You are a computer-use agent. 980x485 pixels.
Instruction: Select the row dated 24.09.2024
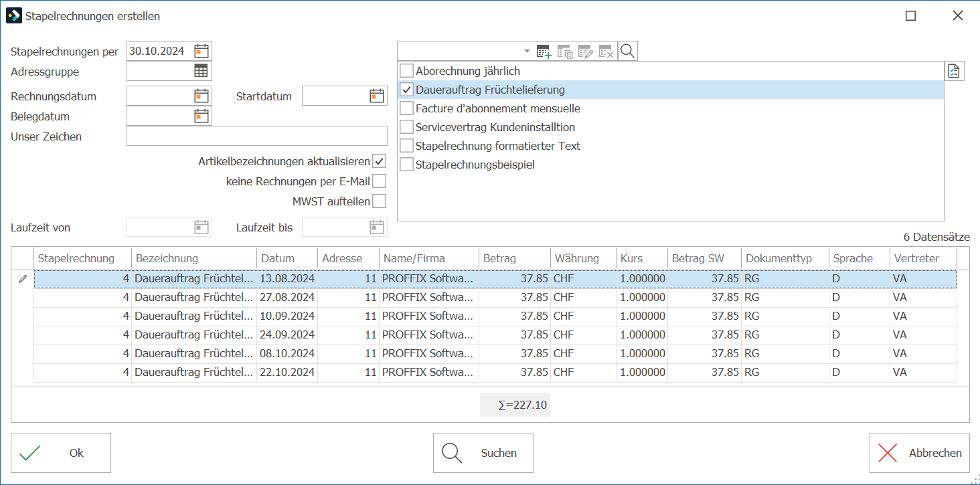pyautogui.click(x=495, y=334)
